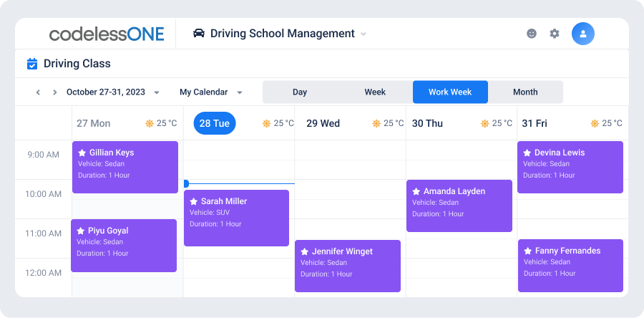
Task: Click the smiley face feedback icon
Action: point(532,34)
